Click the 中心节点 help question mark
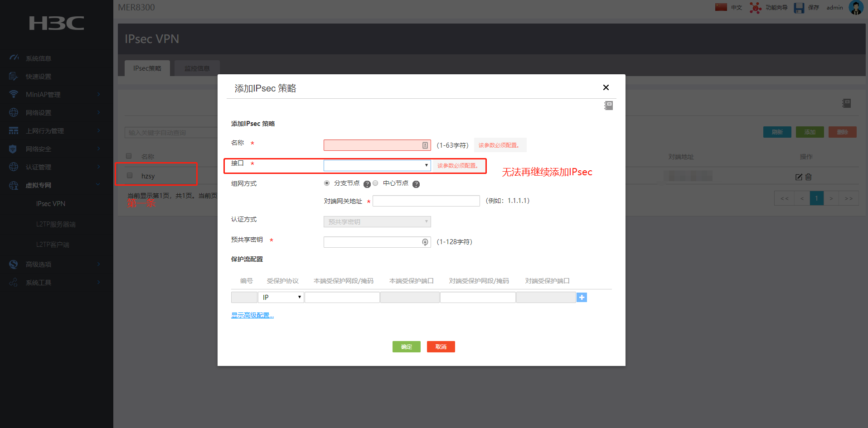 416,184
